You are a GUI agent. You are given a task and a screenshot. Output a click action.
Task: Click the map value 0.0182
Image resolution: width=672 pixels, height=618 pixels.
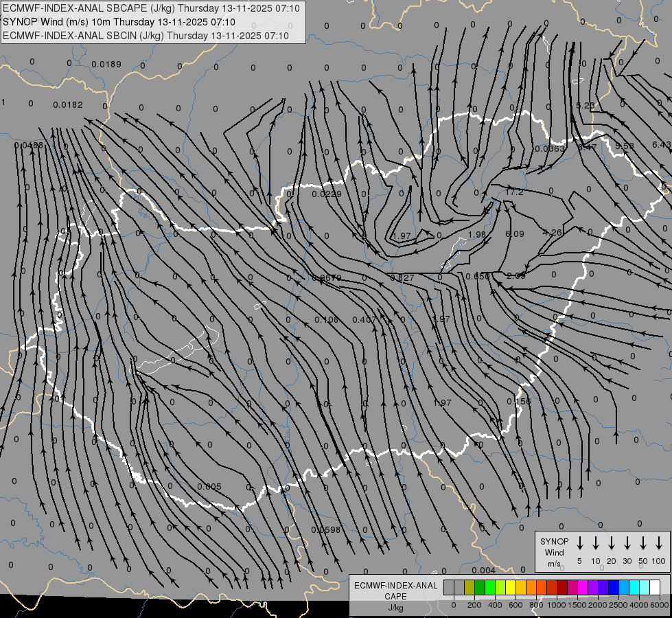coord(68,104)
